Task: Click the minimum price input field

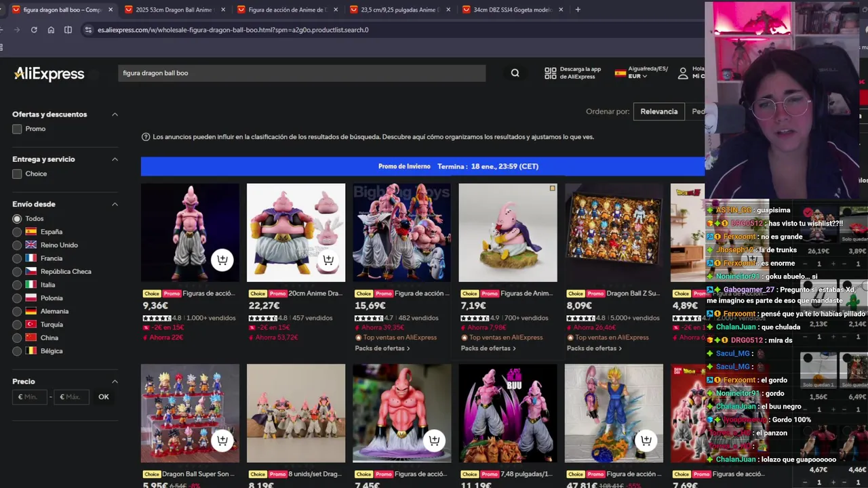Action: coord(30,397)
